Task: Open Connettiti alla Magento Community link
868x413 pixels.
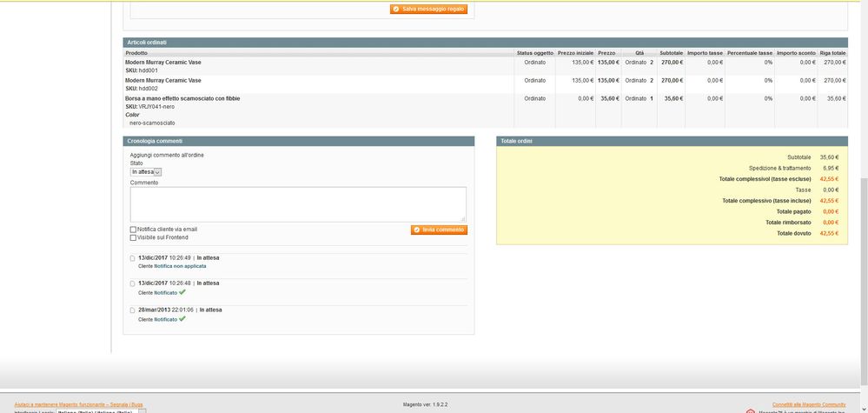Action: coord(809,404)
